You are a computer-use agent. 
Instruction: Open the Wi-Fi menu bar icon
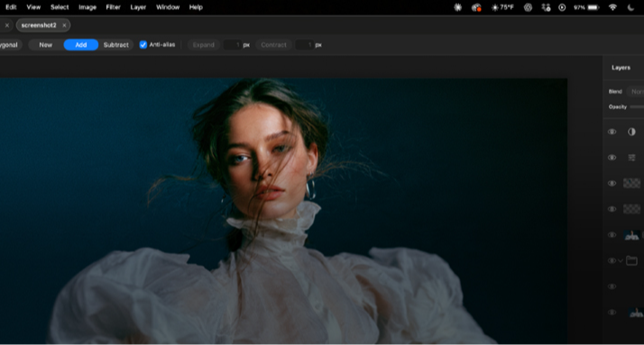pyautogui.click(x=612, y=7)
